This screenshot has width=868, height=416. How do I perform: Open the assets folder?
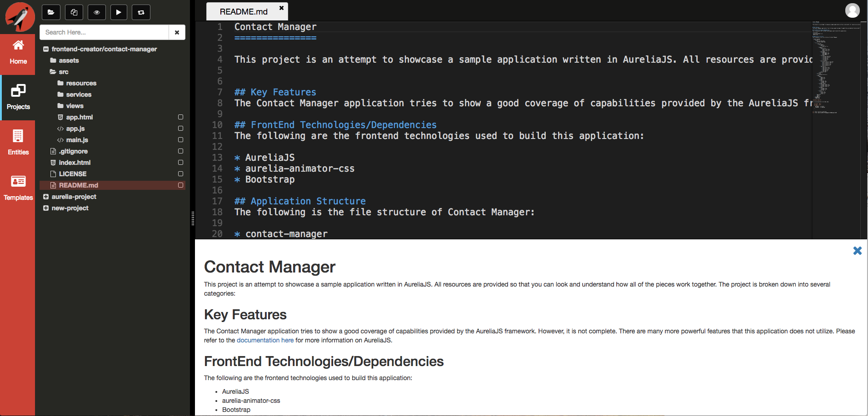[69, 60]
